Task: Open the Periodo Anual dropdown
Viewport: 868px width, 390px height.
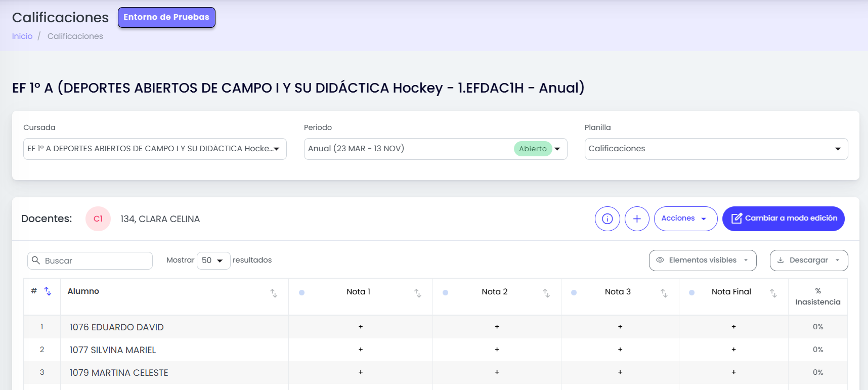Action: (x=436, y=149)
